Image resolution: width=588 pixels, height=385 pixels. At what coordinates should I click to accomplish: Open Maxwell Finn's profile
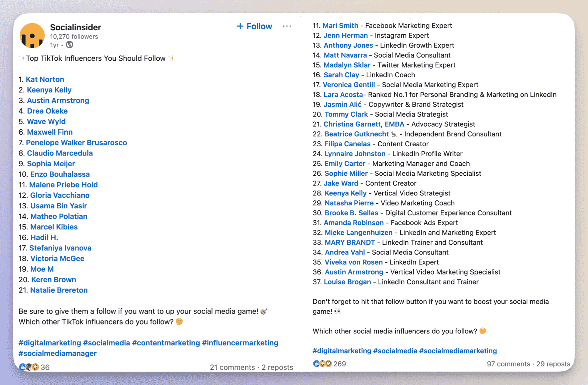pyautogui.click(x=50, y=132)
